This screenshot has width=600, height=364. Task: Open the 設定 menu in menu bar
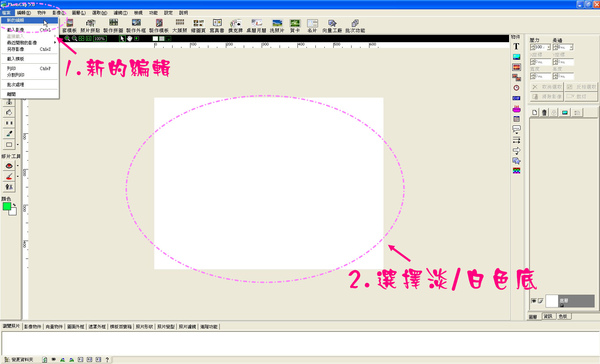tap(168, 13)
